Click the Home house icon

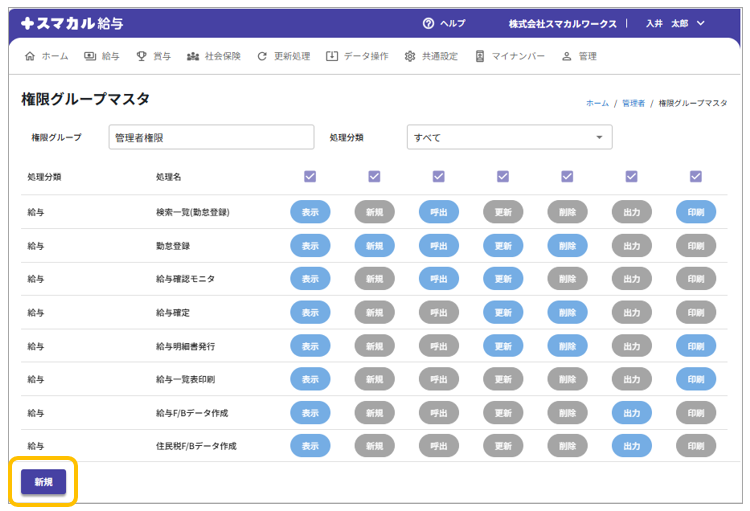point(29,56)
